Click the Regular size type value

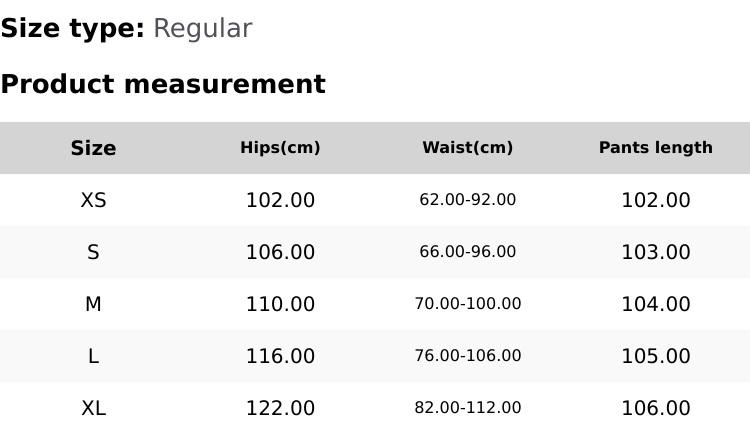pos(202,29)
